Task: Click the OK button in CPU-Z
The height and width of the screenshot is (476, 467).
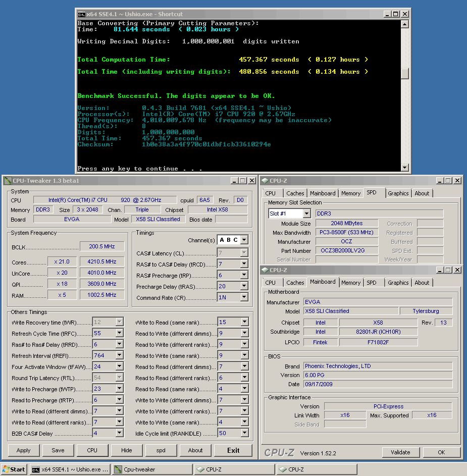Action: tap(441, 452)
